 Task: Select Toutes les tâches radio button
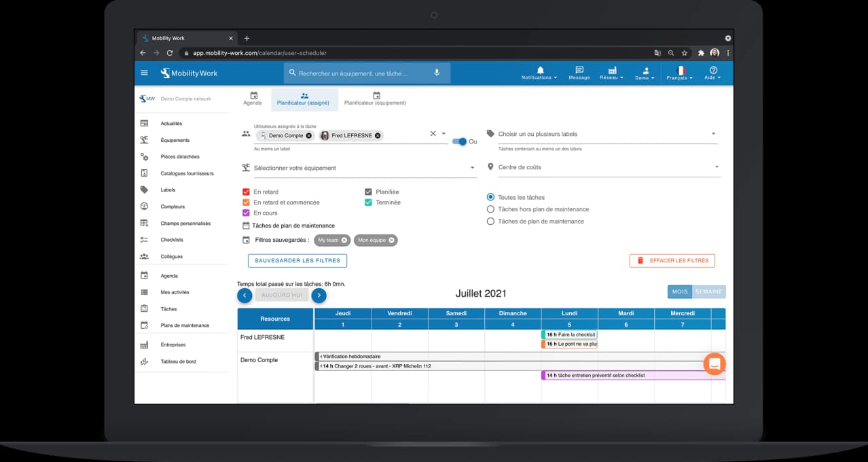[x=491, y=197]
